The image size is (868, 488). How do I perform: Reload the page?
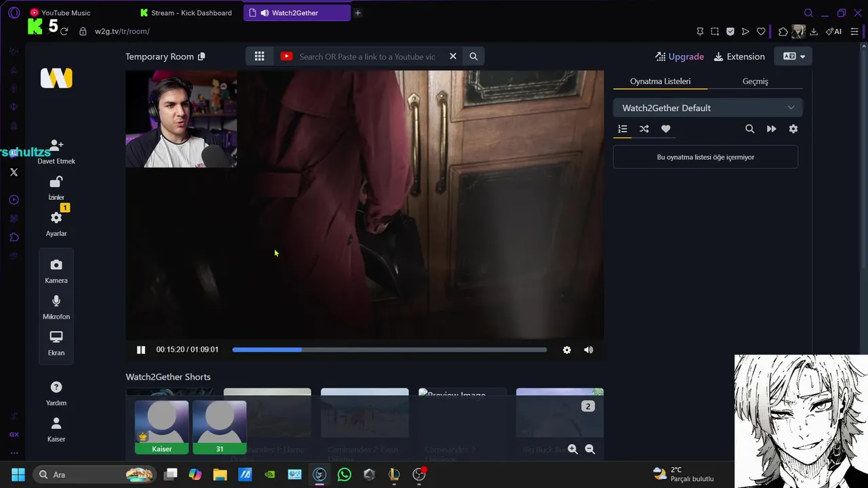[x=64, y=31]
